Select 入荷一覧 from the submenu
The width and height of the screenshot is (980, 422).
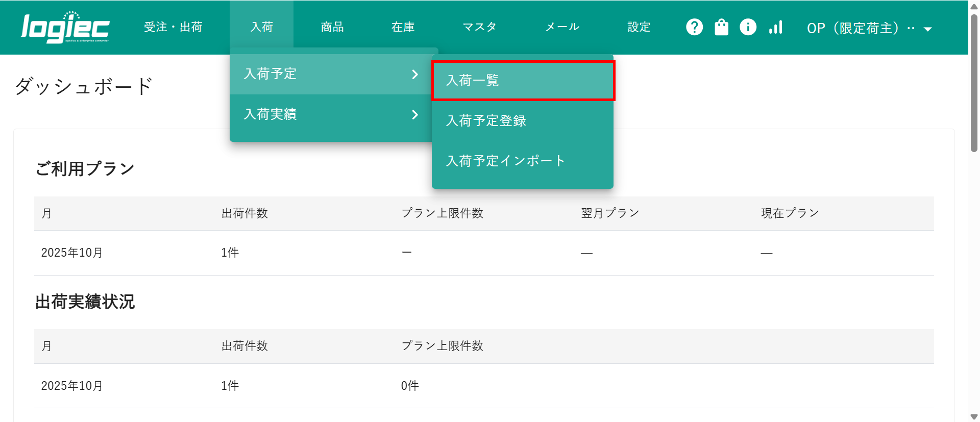tap(523, 81)
